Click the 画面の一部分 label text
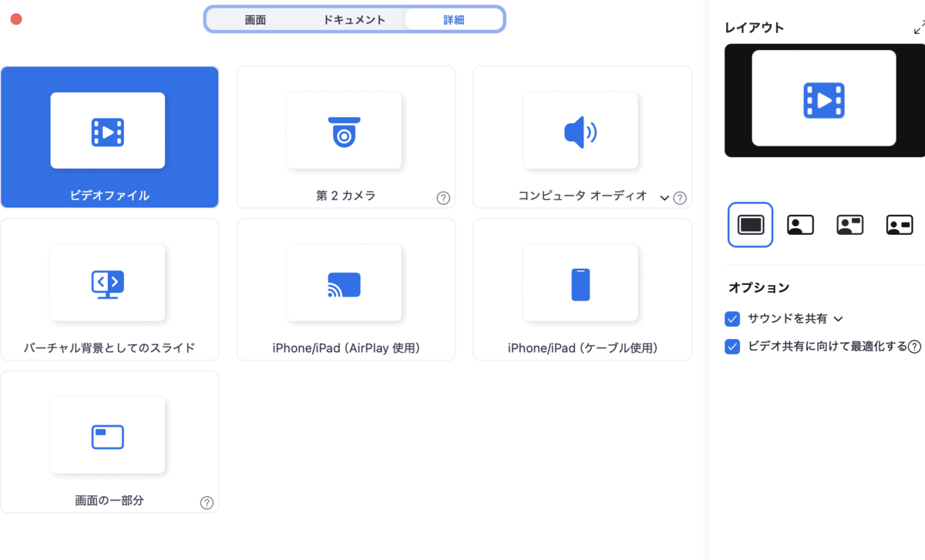925x560 pixels. tap(109, 501)
